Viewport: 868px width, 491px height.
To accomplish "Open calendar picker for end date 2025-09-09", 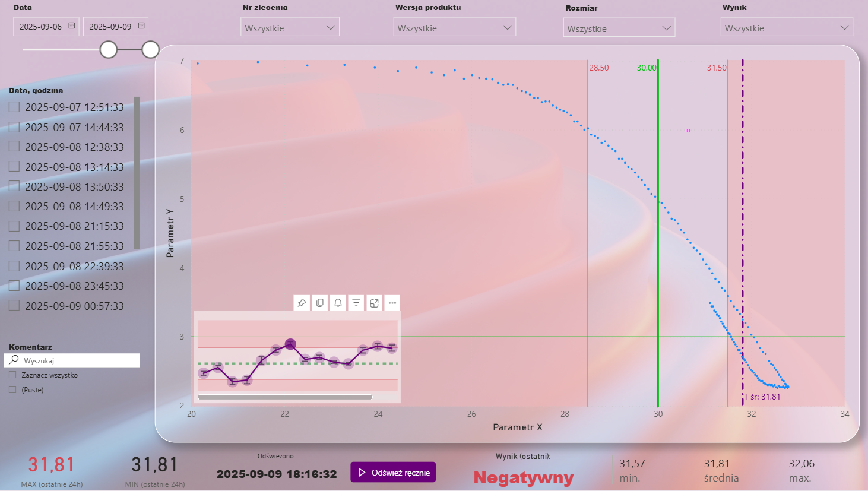I will click(x=141, y=26).
